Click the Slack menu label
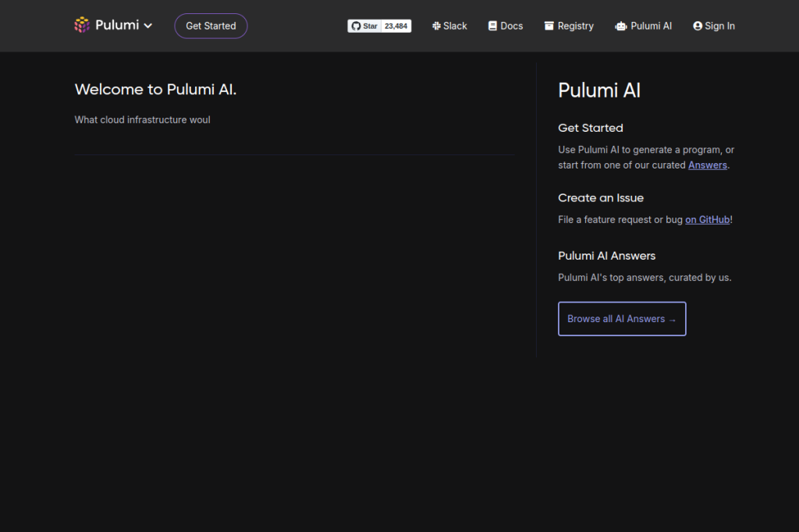 point(455,26)
